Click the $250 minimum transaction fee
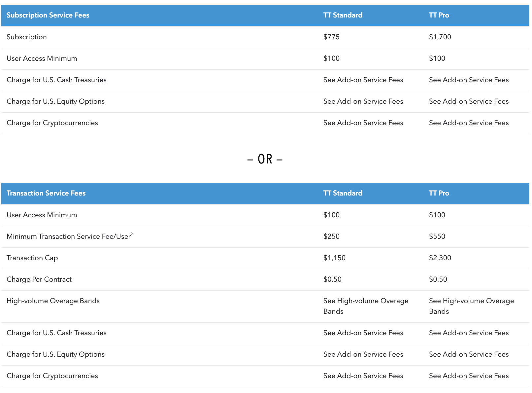Screen dimensions: 532x393 tap(331, 236)
